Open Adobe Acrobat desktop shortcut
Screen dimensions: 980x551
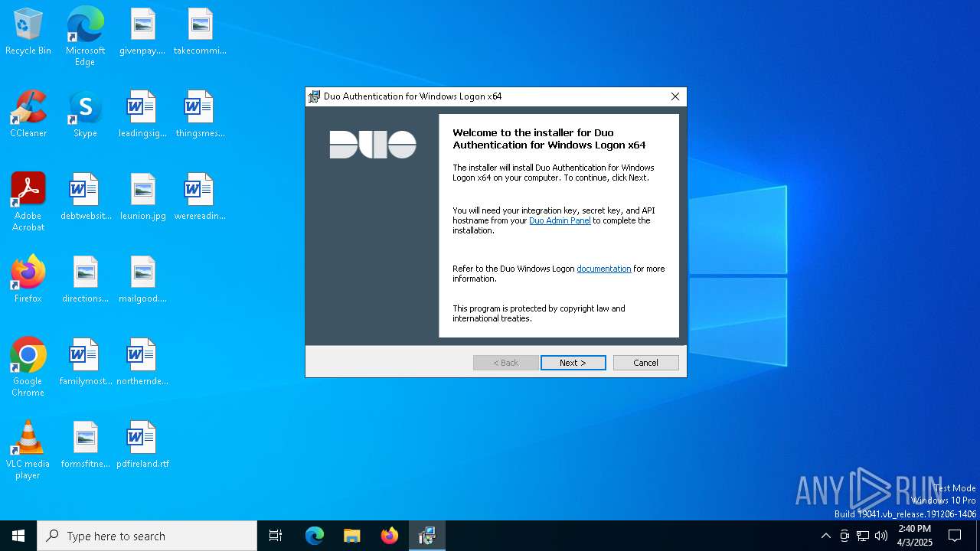(28, 202)
